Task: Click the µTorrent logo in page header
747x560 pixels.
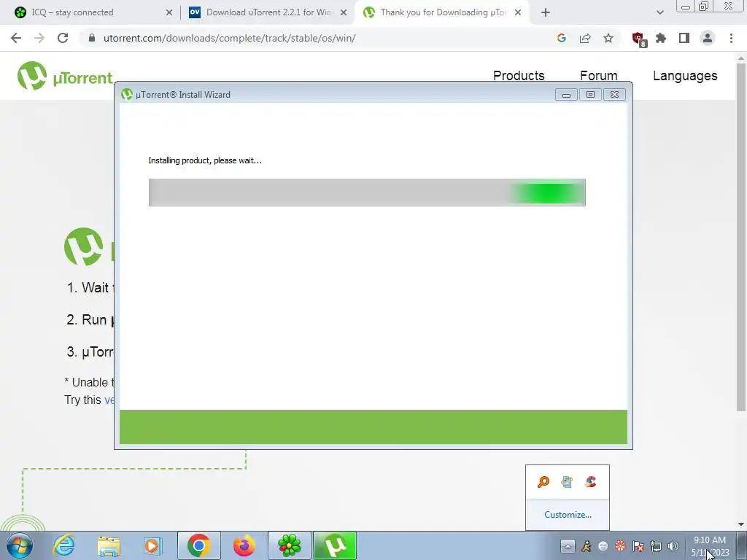Action: [65, 76]
